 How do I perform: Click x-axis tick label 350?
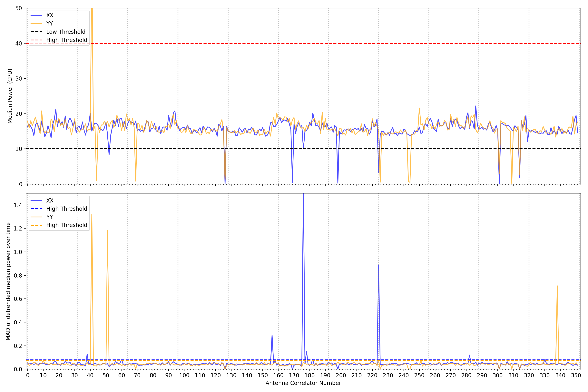[576, 375]
